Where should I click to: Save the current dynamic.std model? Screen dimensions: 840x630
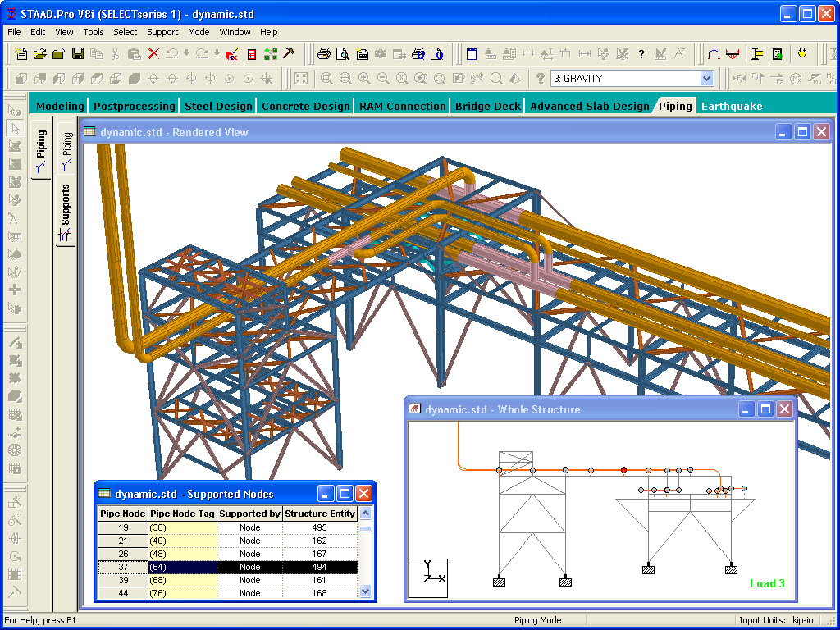tap(79, 54)
